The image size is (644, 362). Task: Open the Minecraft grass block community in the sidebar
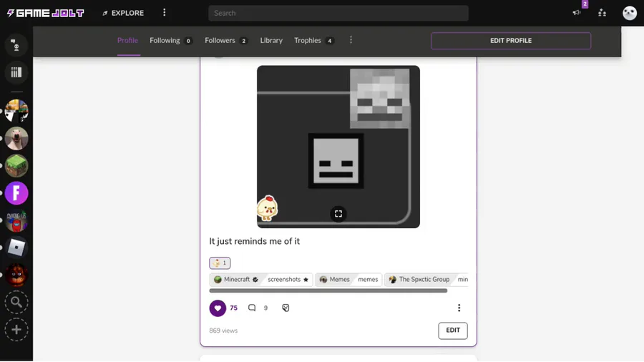tap(16, 165)
